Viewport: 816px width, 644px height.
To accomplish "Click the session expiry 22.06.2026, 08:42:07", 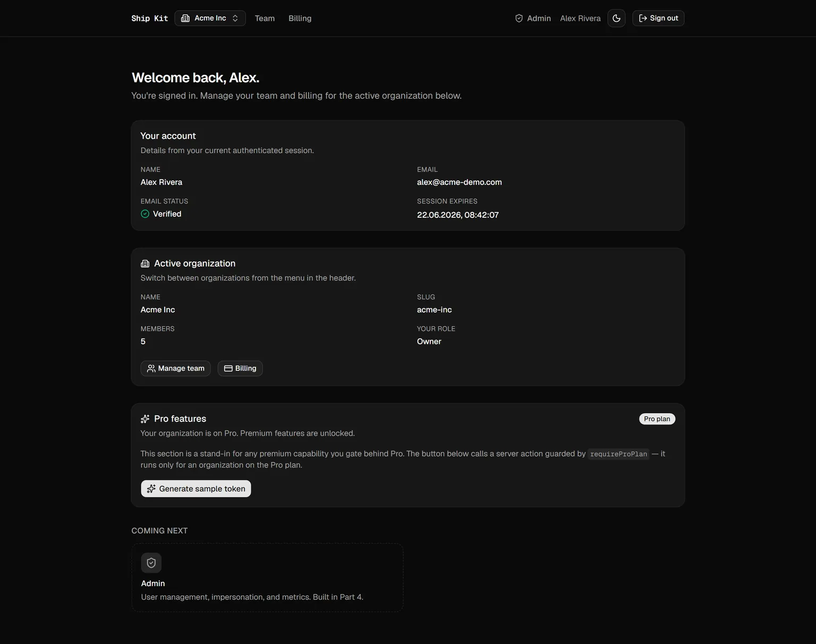I will coord(458,215).
